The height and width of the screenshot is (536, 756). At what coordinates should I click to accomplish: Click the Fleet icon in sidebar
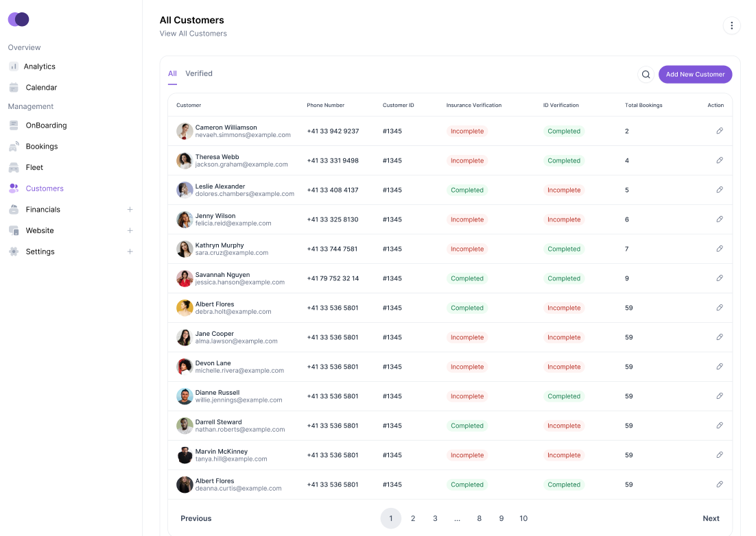pos(14,167)
